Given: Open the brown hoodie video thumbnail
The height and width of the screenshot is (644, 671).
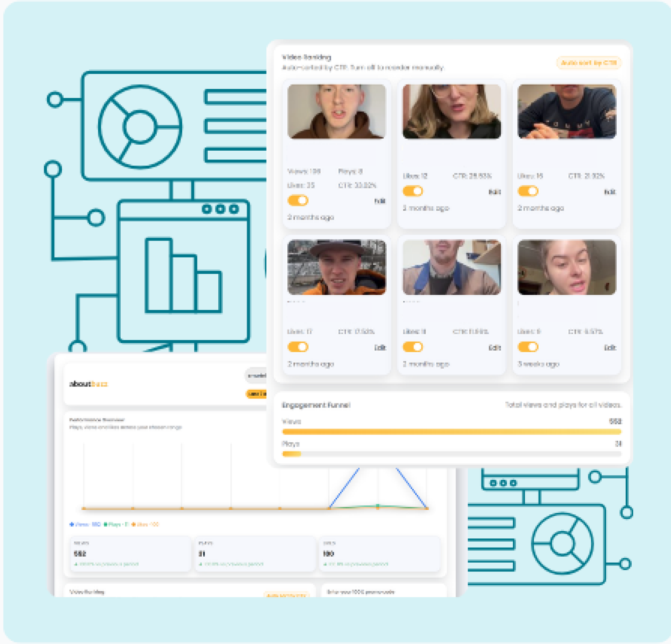Looking at the screenshot, I should (337, 112).
